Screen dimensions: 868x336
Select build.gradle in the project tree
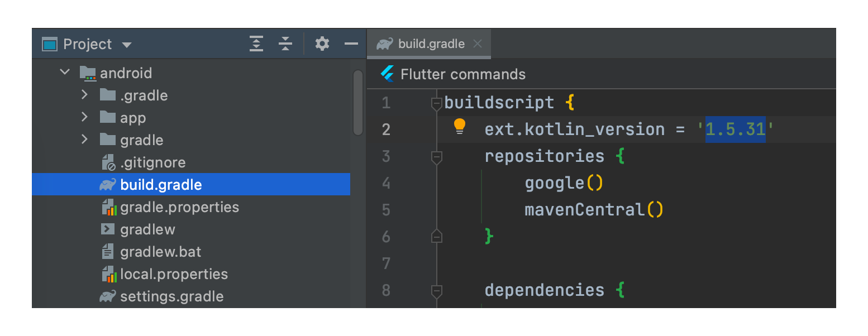[191, 185]
